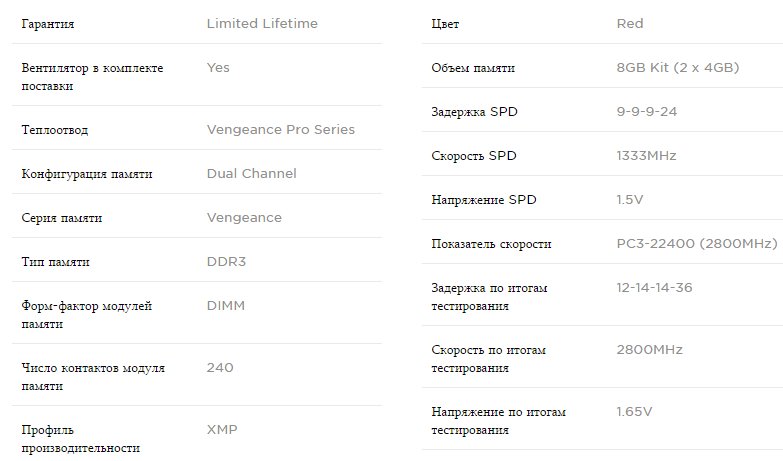783x461 pixels.
Task: Click the "PC3-22400 (2800MHz)" speed rating
Action: [x=696, y=243]
